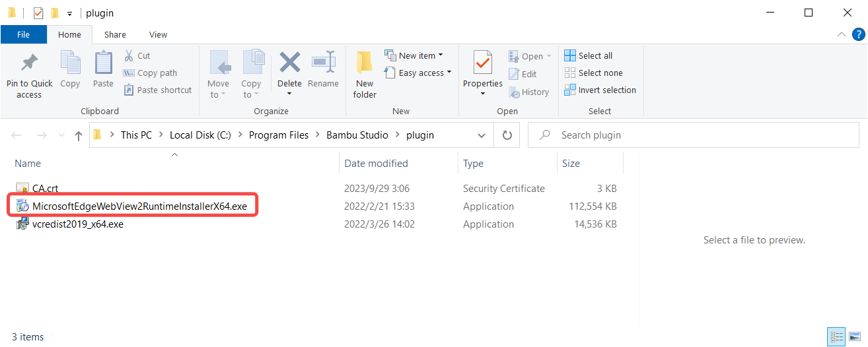Click quick access New folder icon
Image resolution: width=868 pixels, height=347 pixels.
[x=55, y=13]
